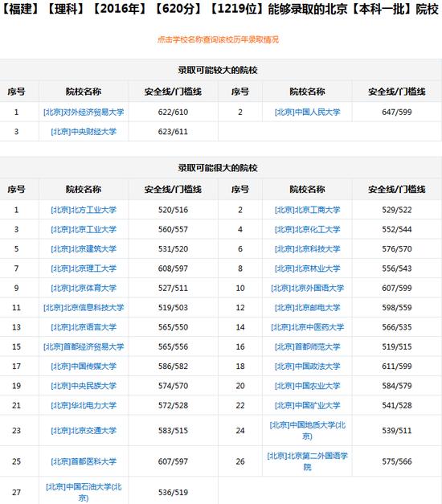
Task: Select the 录取可能较大的院校 section heading
Action: (218, 70)
